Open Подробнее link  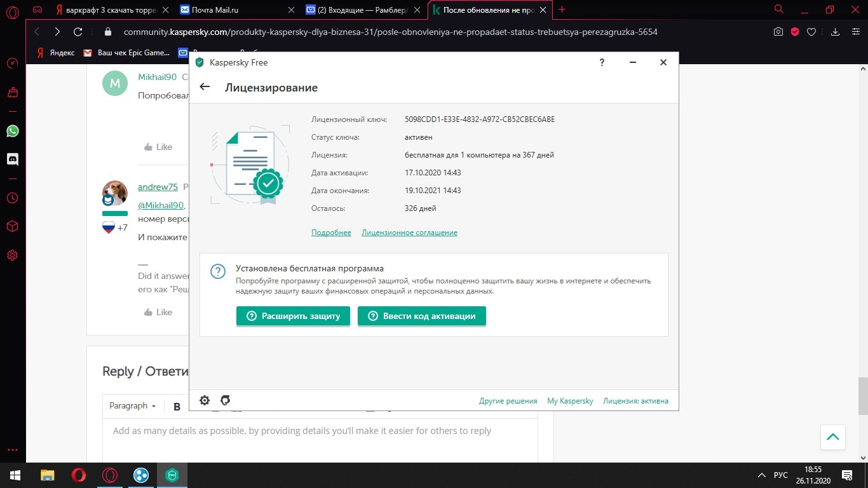click(331, 233)
